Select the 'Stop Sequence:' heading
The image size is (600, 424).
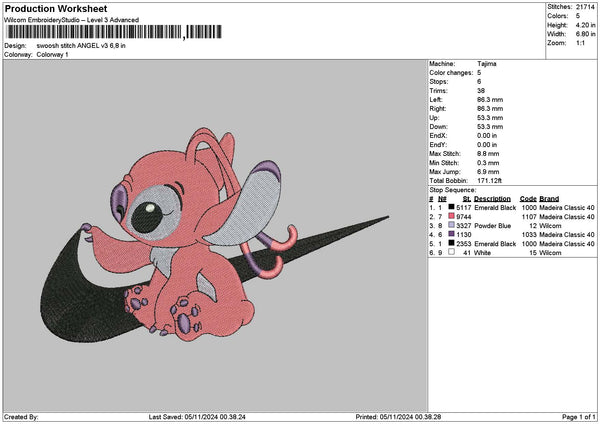pyautogui.click(x=453, y=190)
